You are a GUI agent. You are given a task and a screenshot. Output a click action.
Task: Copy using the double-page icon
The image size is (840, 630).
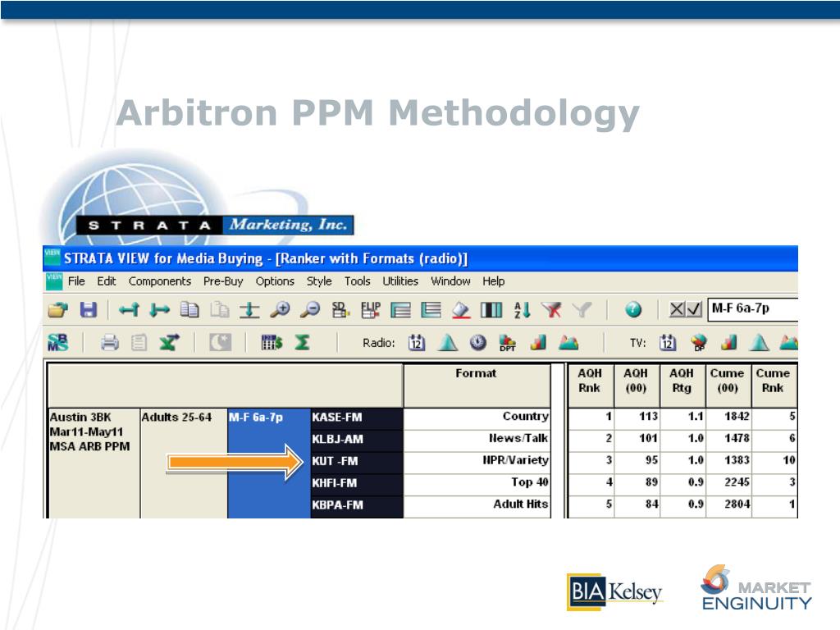pos(189,309)
